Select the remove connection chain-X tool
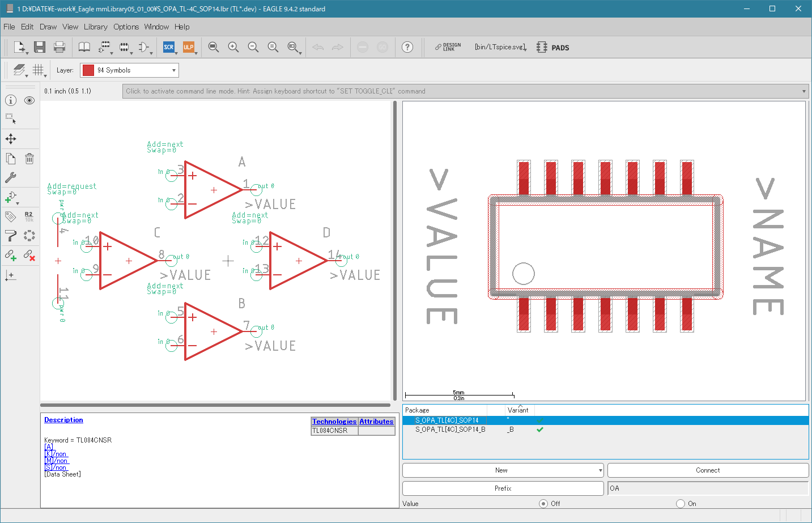 click(29, 256)
